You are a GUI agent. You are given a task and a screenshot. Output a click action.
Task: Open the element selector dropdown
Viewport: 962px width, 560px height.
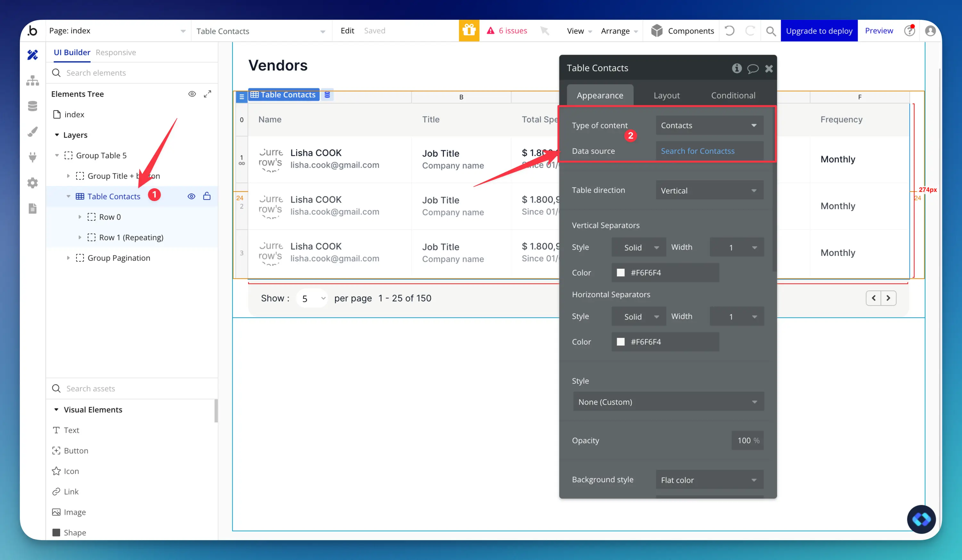pos(261,31)
